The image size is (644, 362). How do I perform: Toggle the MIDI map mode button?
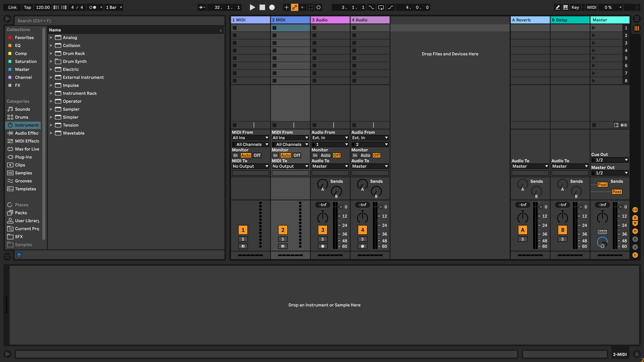[x=591, y=7]
